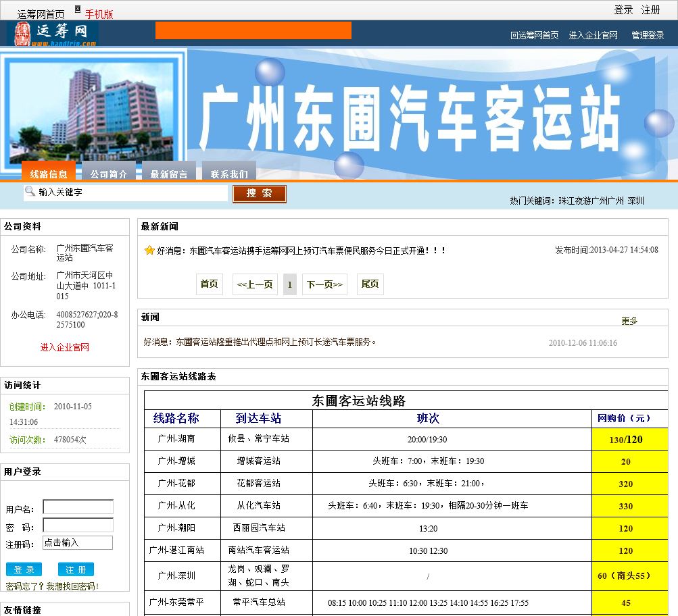Viewport: 678px width, 616px height.
Task: Focus the 密码 input field
Action: (78, 525)
